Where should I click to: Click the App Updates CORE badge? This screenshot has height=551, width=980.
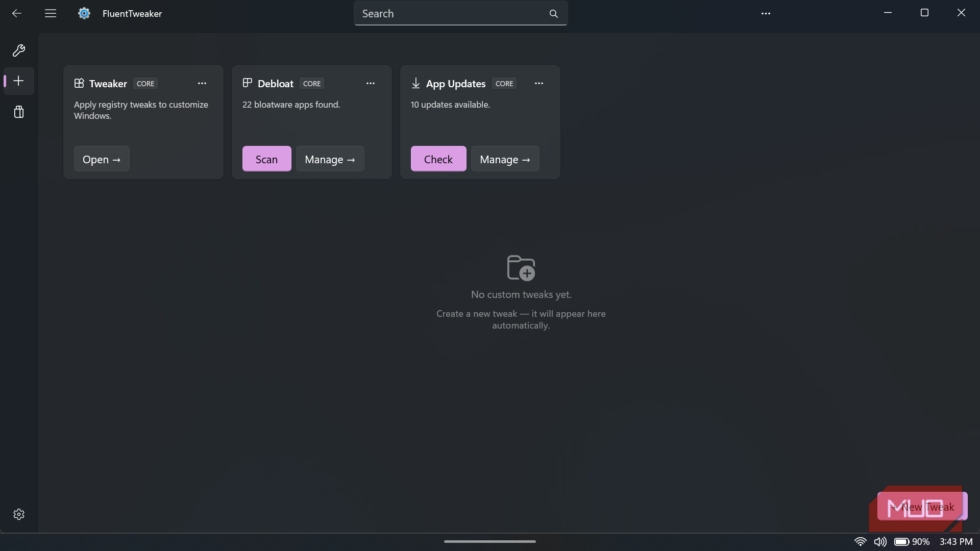pos(504,84)
